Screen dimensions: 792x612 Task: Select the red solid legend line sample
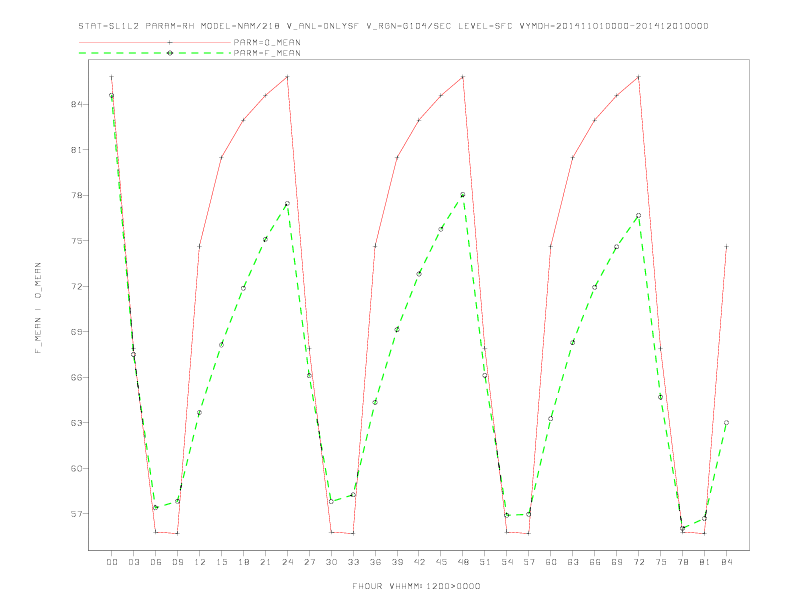pos(155,42)
